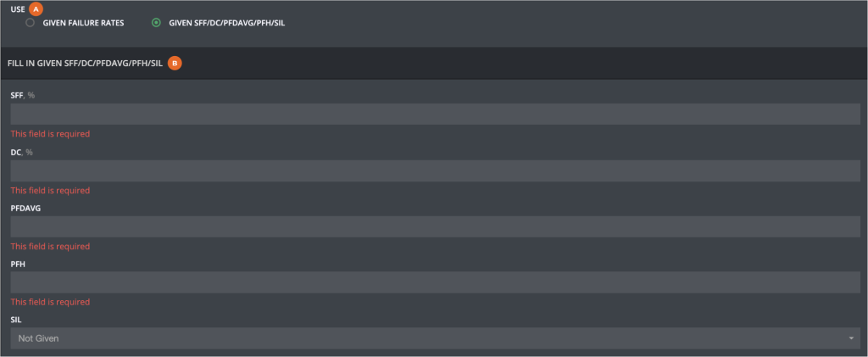Select the Given SFF/DC/PFDAVG/PFH/SIL radio circle
The width and height of the screenshot is (868, 357).
click(x=156, y=23)
